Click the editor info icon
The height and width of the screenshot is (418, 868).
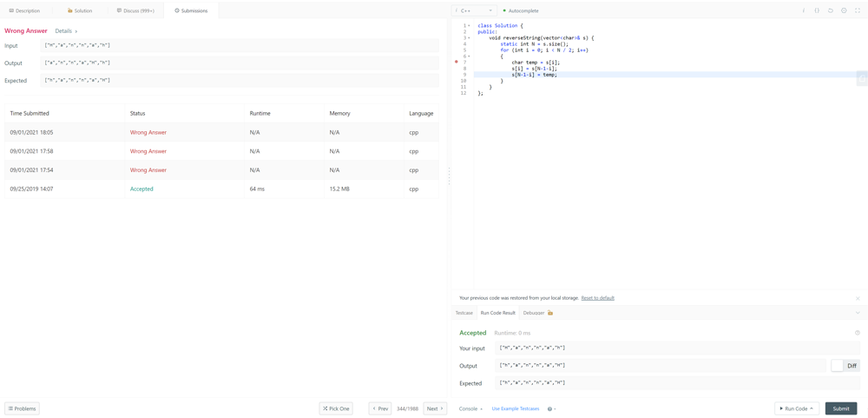[x=803, y=10]
